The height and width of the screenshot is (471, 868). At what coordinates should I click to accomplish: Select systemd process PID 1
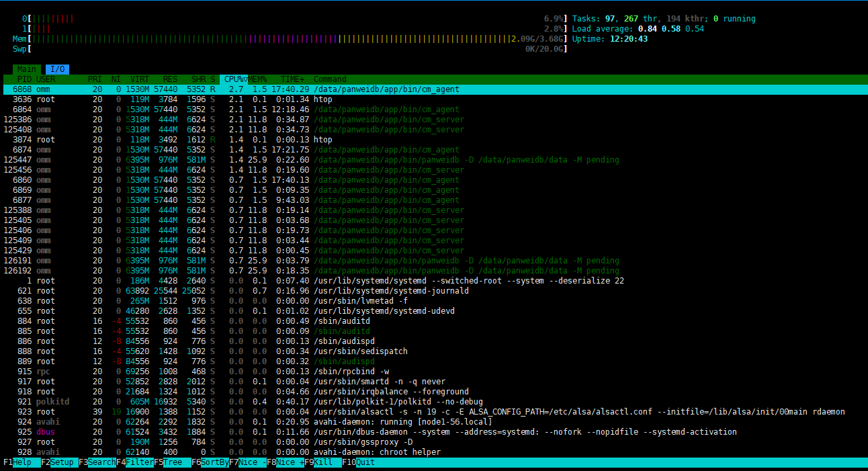click(x=434, y=281)
